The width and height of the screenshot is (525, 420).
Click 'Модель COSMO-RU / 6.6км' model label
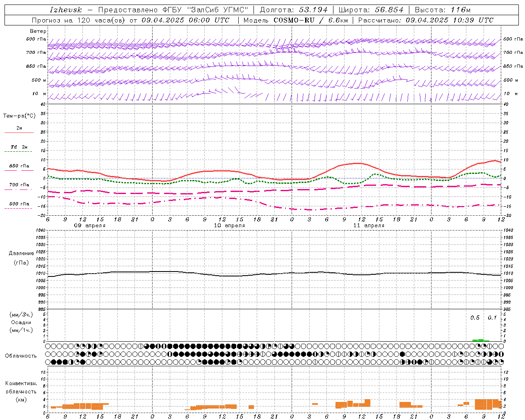tap(295, 20)
